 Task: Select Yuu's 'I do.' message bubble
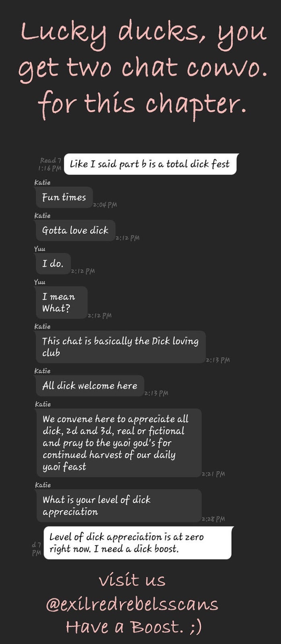[x=53, y=264]
